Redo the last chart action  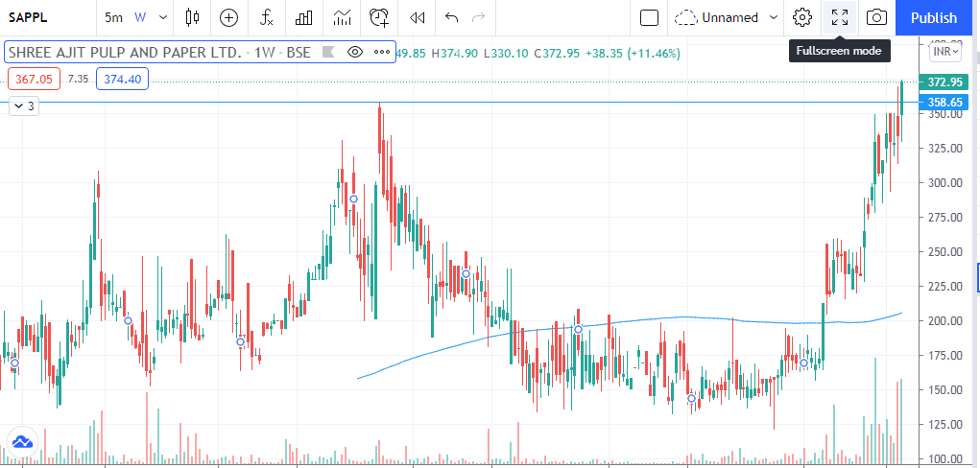pos(479,17)
